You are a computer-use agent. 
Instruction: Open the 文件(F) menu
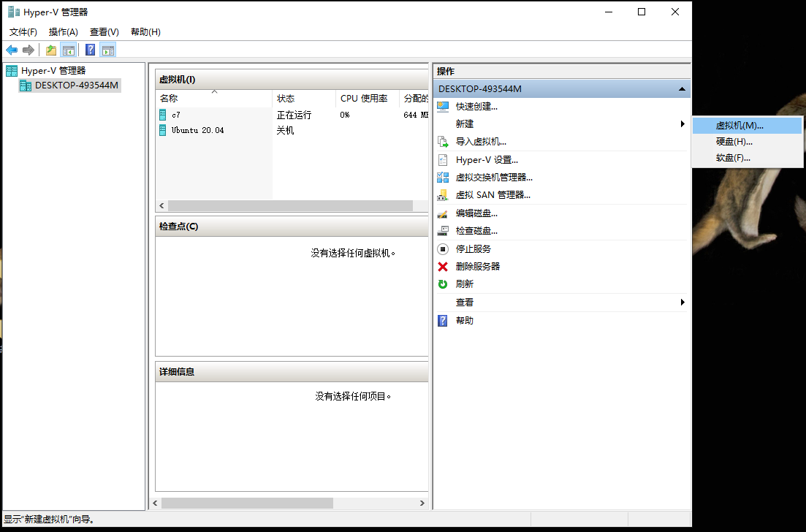coord(23,32)
